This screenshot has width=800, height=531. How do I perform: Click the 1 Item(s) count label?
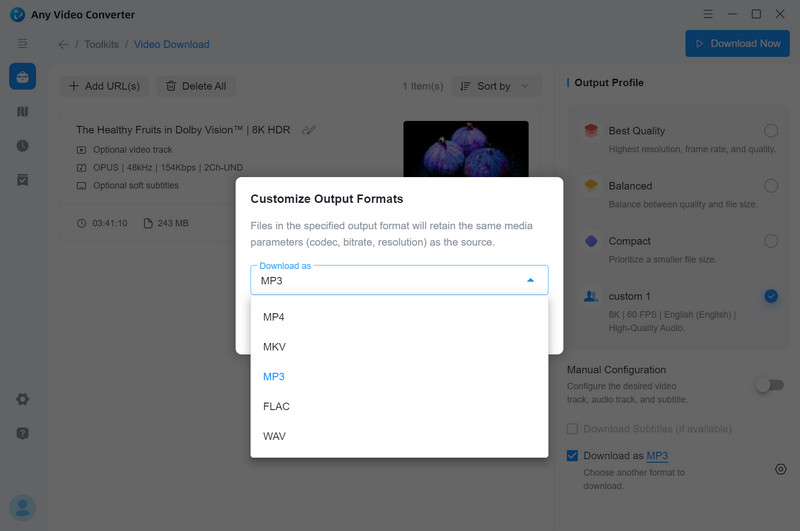(x=422, y=86)
